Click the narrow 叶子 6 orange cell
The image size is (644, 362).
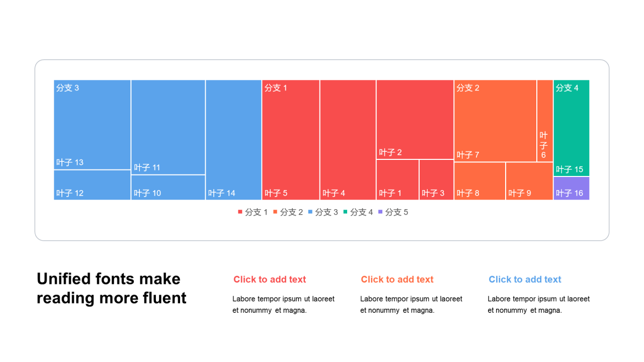tap(545, 121)
